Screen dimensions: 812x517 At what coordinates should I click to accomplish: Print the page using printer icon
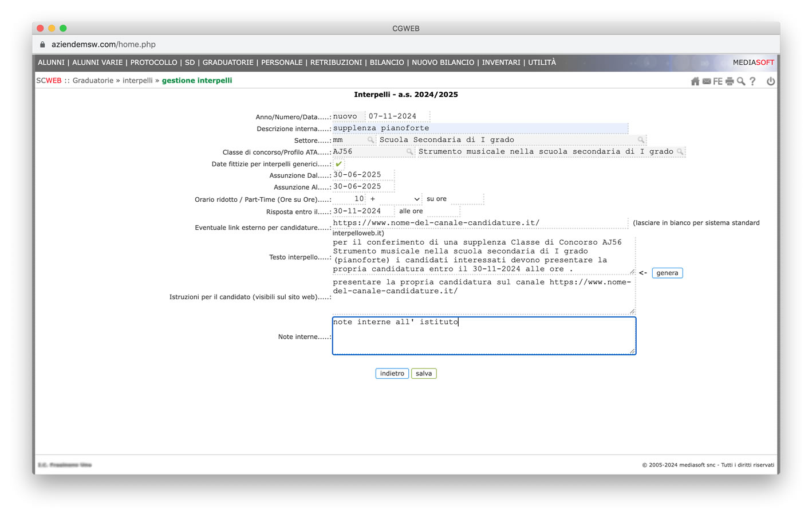click(730, 81)
